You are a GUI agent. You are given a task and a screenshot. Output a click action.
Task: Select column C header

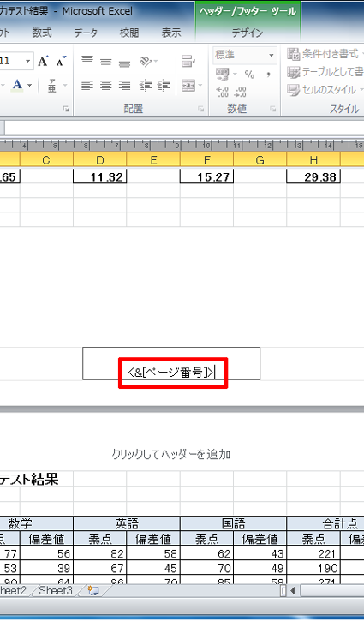pos(46,160)
